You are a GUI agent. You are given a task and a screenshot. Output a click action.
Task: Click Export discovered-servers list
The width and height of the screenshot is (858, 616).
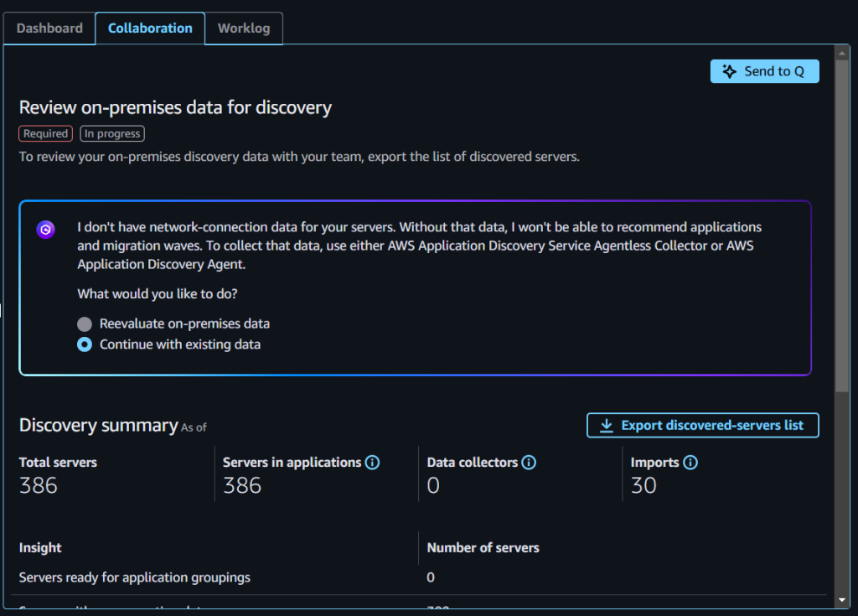pos(712,425)
